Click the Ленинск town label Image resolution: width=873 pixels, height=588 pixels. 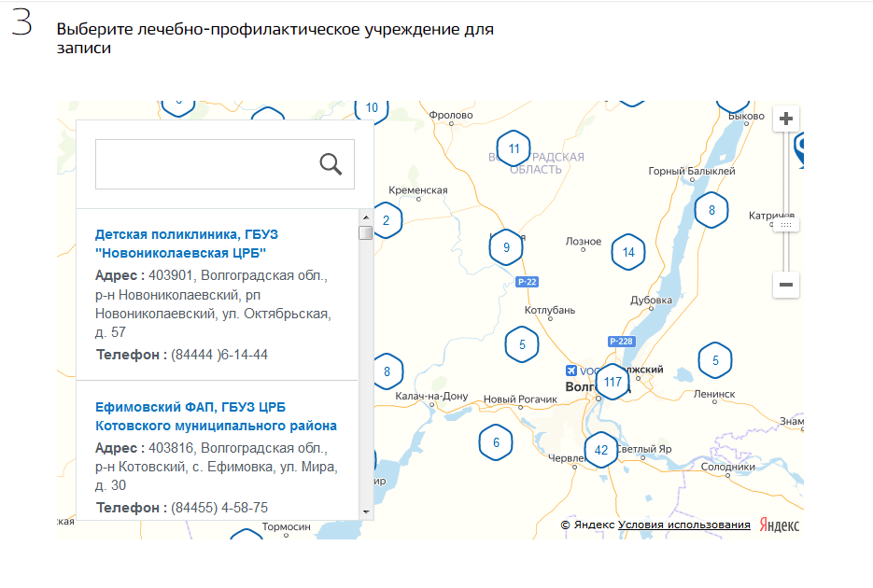pyautogui.click(x=714, y=394)
